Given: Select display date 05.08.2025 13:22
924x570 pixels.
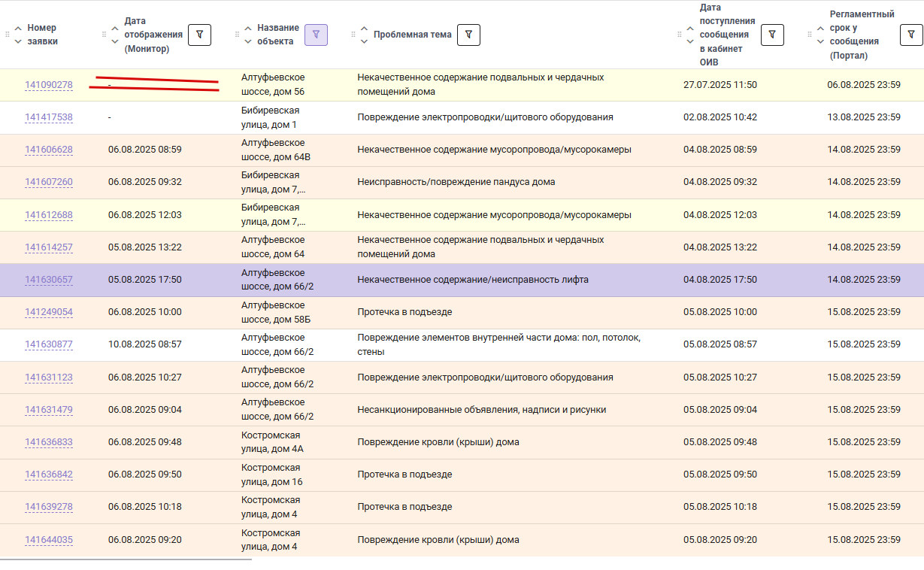Looking at the screenshot, I should 145,247.
